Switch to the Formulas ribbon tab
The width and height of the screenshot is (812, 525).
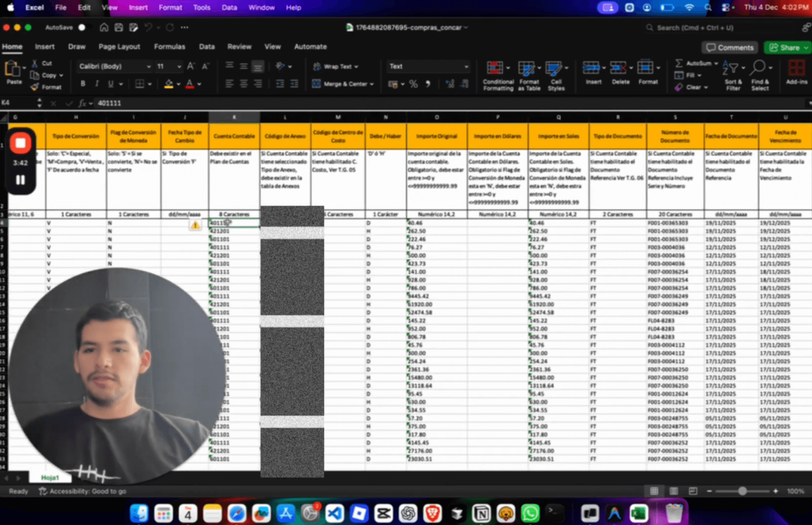coord(169,47)
